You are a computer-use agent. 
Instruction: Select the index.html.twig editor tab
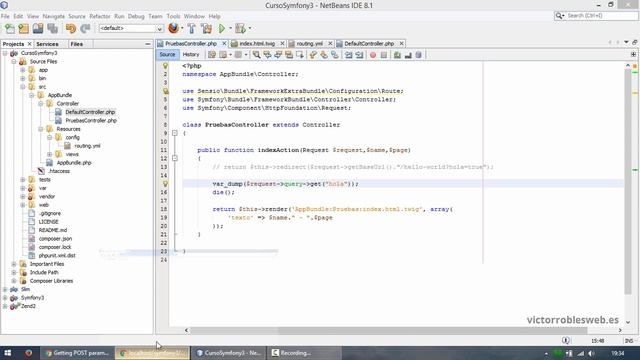tap(257, 43)
